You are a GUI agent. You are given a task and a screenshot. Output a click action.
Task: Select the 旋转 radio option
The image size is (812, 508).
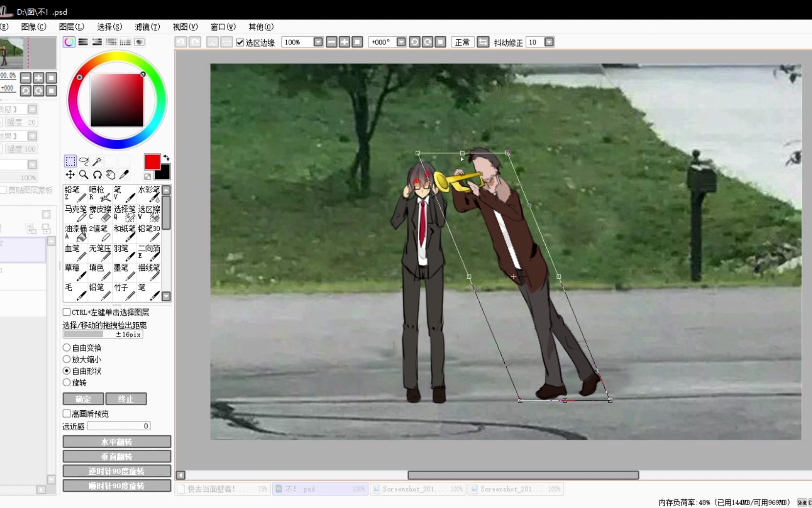tap(66, 383)
